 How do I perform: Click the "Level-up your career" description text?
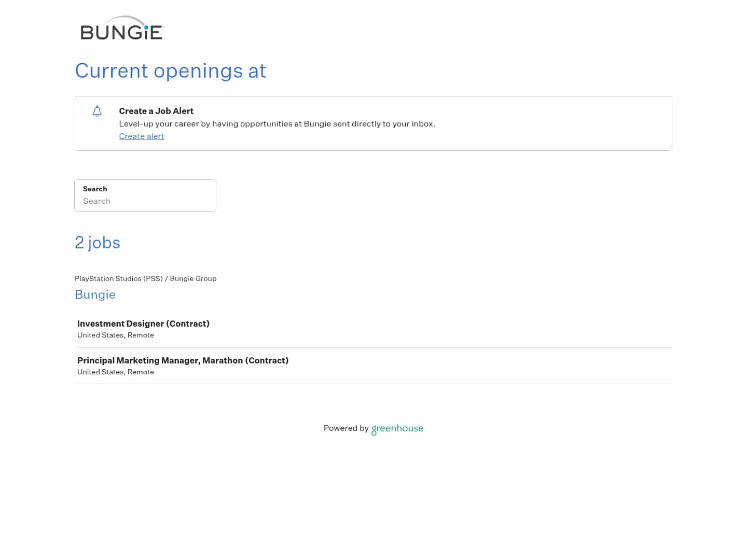(277, 124)
